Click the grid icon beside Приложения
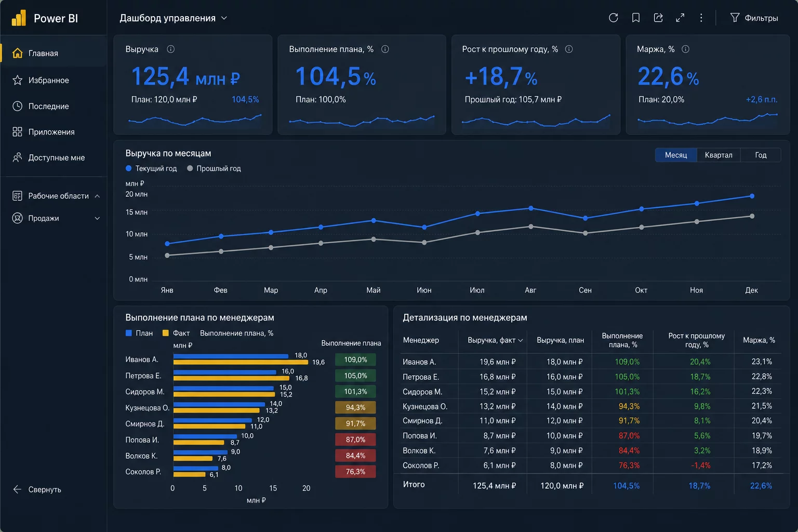Image resolution: width=798 pixels, height=532 pixels. (18, 132)
